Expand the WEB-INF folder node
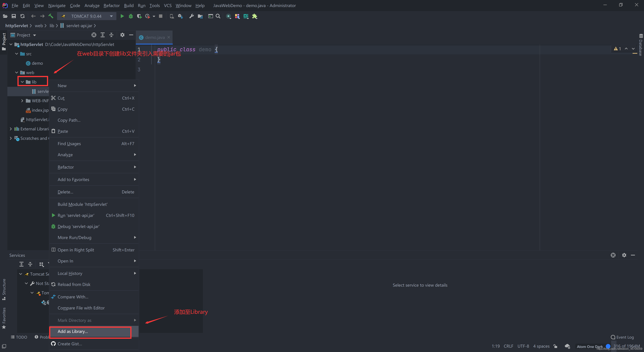644x352 pixels. [x=22, y=101]
